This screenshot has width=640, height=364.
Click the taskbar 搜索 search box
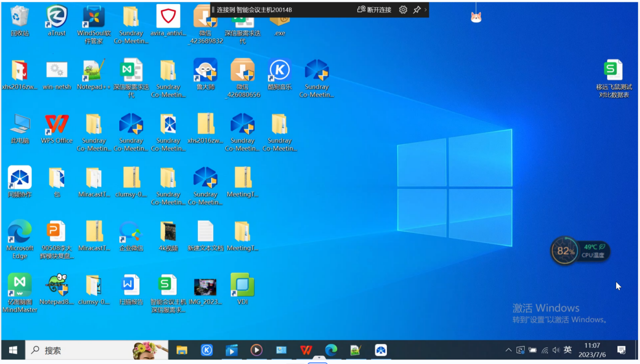click(76, 350)
